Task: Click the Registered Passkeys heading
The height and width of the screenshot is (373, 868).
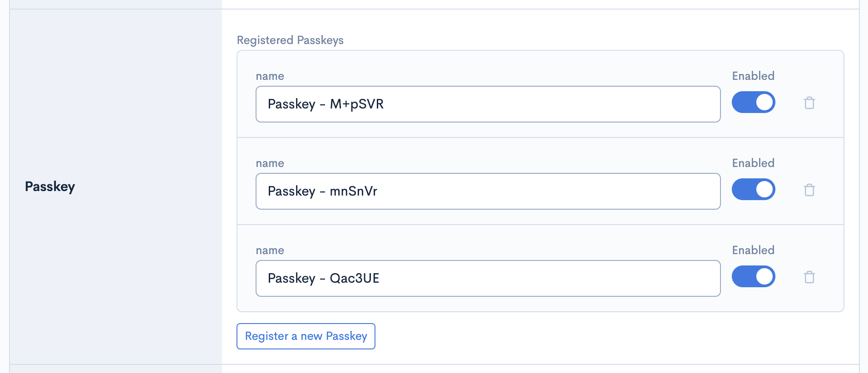Action: tap(290, 40)
